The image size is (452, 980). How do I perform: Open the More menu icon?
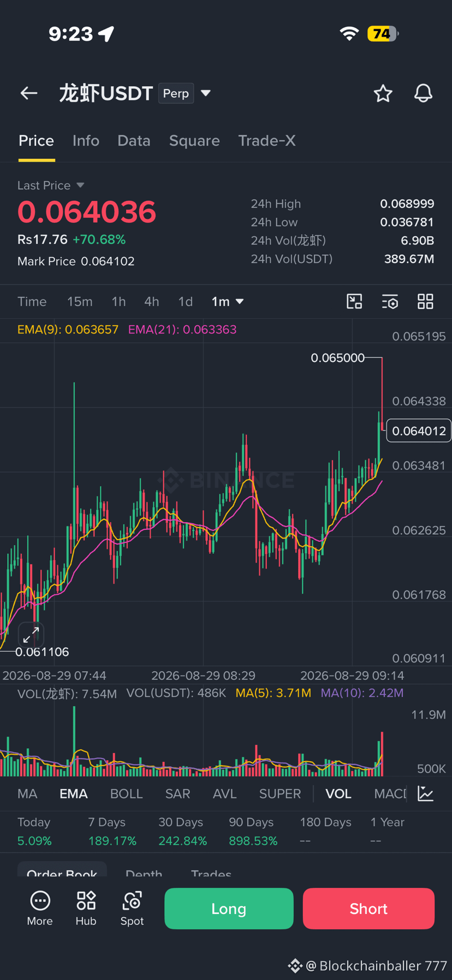pyautogui.click(x=40, y=909)
